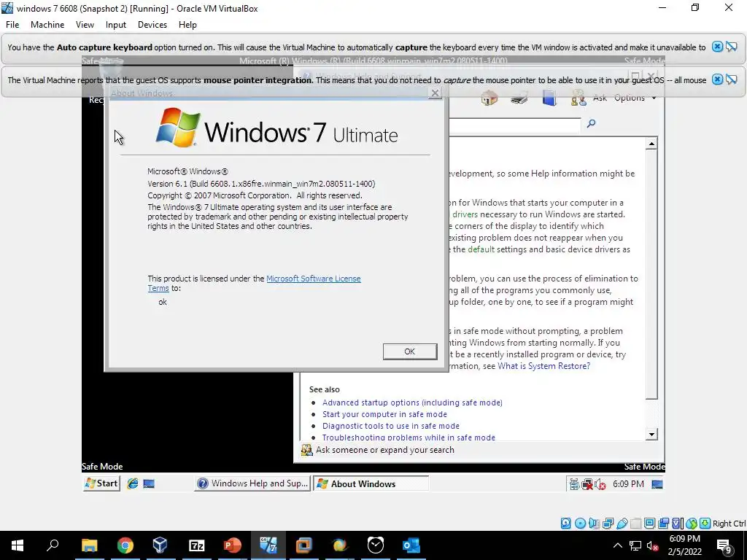Open 'Advanced startup options (including safe mode)' link
The width and height of the screenshot is (747, 560).
pyautogui.click(x=412, y=402)
